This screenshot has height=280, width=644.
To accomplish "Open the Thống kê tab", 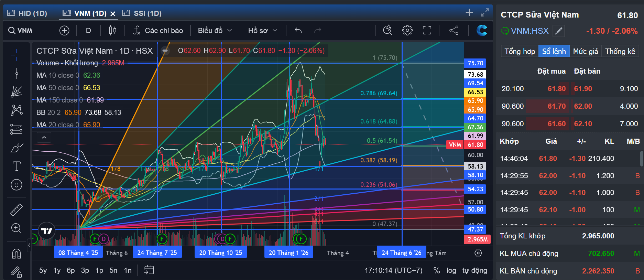I will 620,51.
